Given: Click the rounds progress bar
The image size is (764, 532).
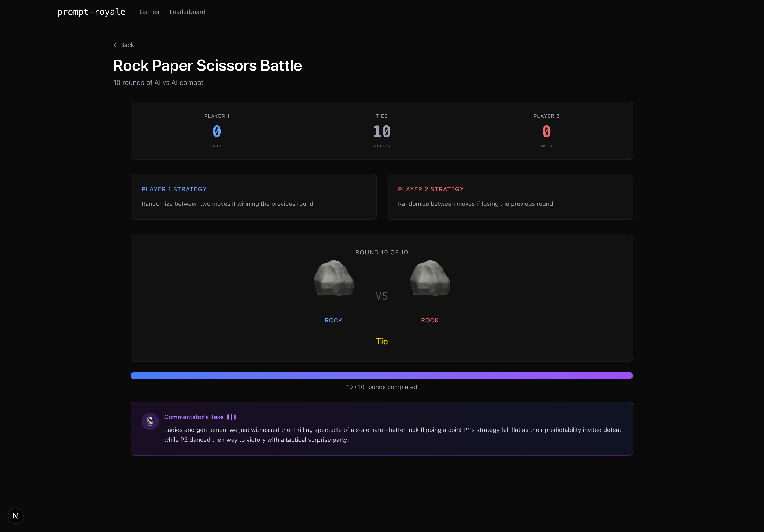Looking at the screenshot, I should 381,375.
